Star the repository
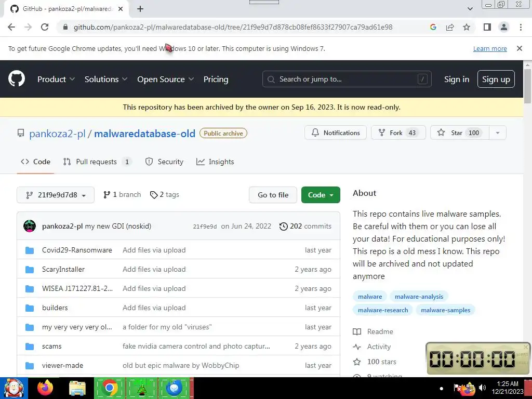 pos(459,132)
